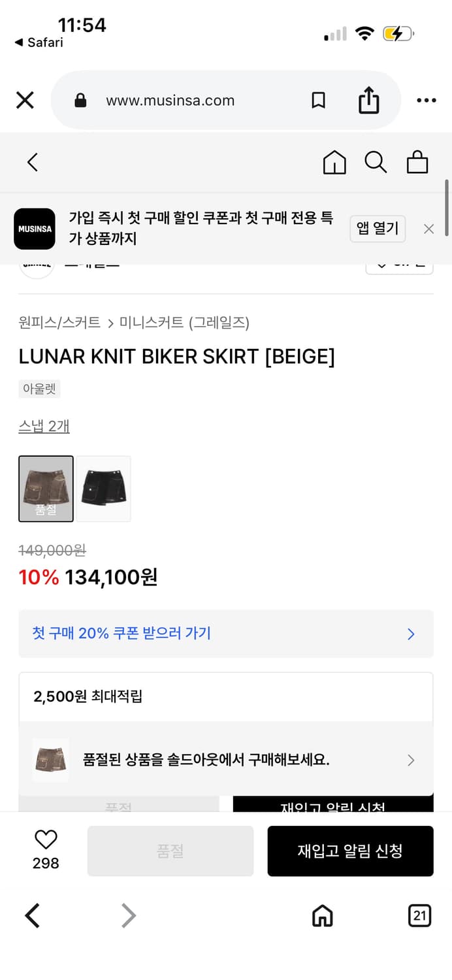Tap the page back chevron

[33, 162]
